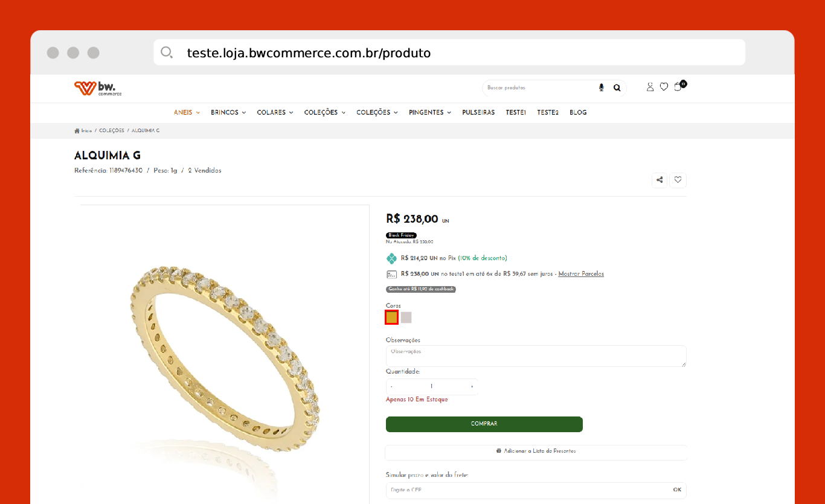The height and width of the screenshot is (504, 825).
Task: Click the share product icon
Action: (x=660, y=180)
